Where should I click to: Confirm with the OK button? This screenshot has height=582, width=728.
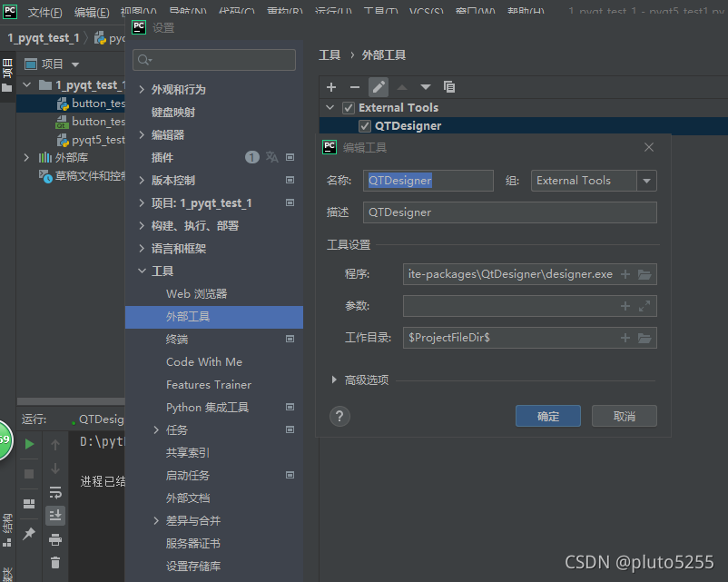[x=548, y=416]
